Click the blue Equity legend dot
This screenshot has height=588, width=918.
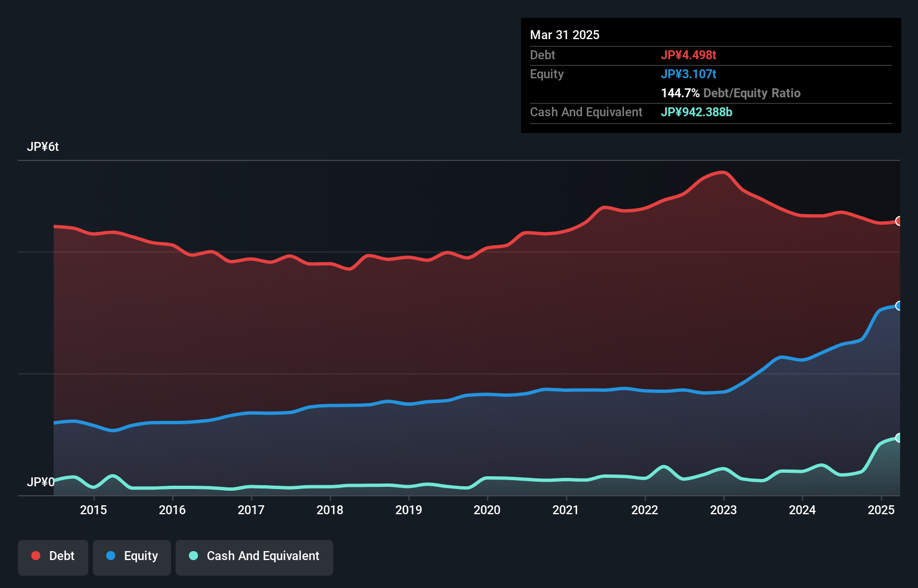[x=111, y=556]
